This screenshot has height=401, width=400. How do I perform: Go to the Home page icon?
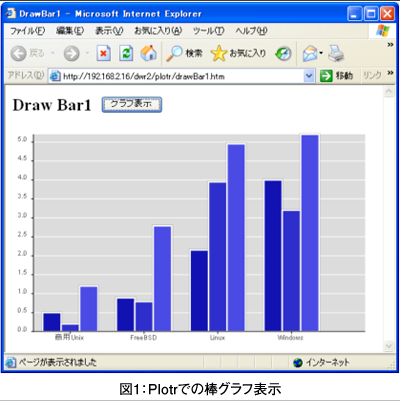(x=148, y=53)
